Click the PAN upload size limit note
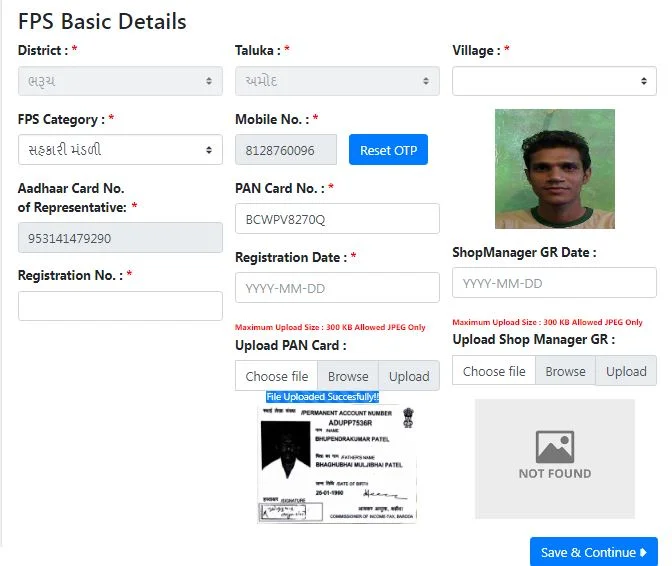This screenshot has height=566, width=672. [x=330, y=327]
